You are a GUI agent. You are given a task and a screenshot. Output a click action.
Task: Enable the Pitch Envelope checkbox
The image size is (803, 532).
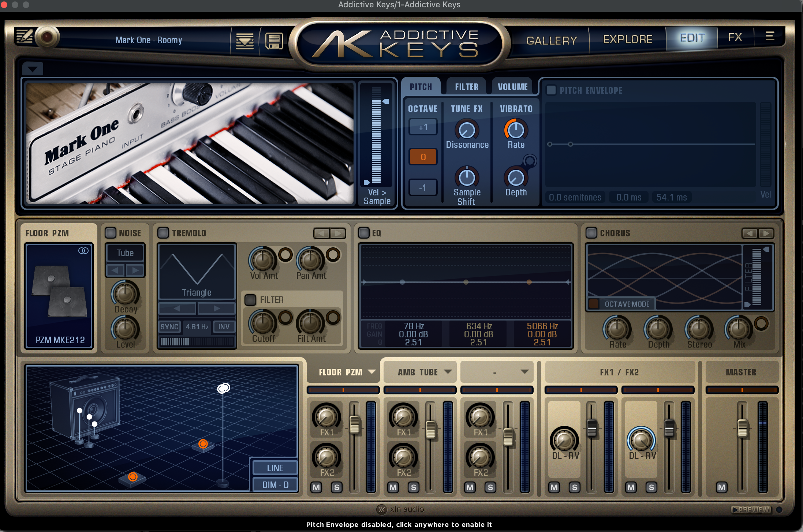point(551,90)
